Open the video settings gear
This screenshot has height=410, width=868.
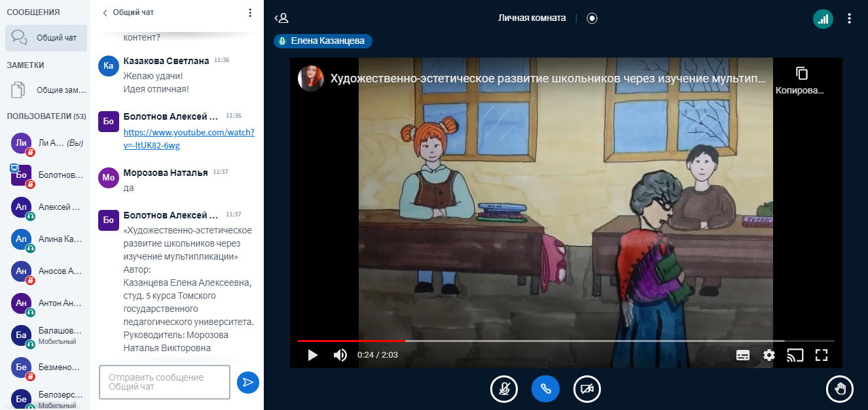point(769,355)
